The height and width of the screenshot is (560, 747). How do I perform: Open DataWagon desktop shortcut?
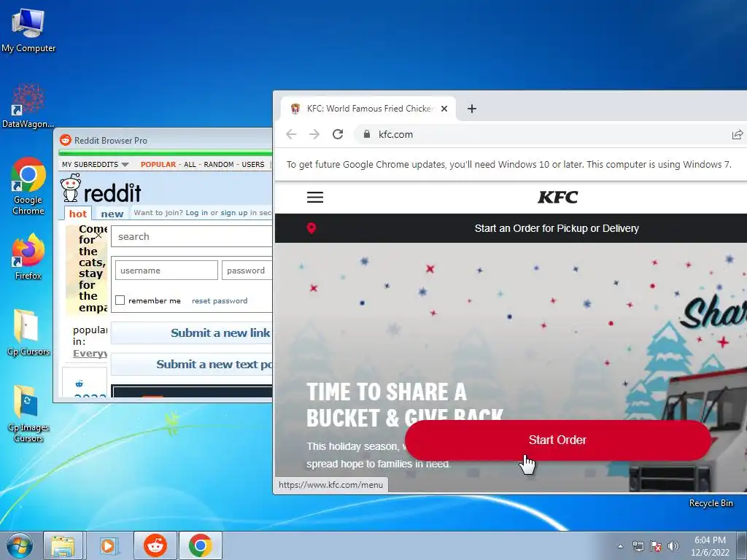28,106
